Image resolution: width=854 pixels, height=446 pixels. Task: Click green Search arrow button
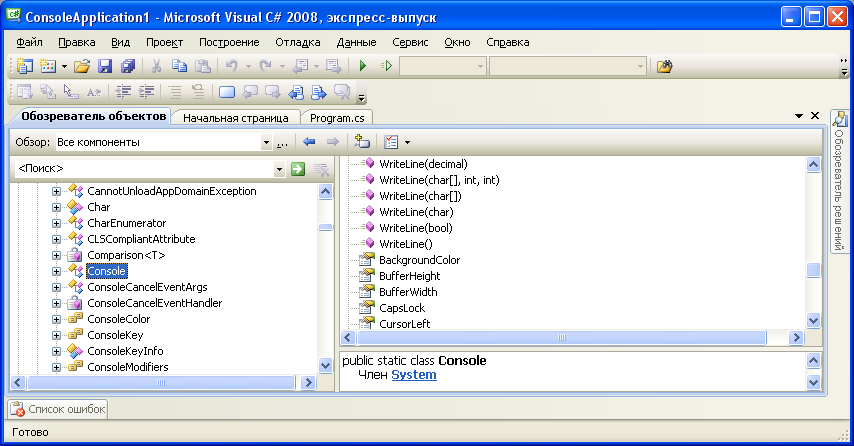tap(298, 169)
